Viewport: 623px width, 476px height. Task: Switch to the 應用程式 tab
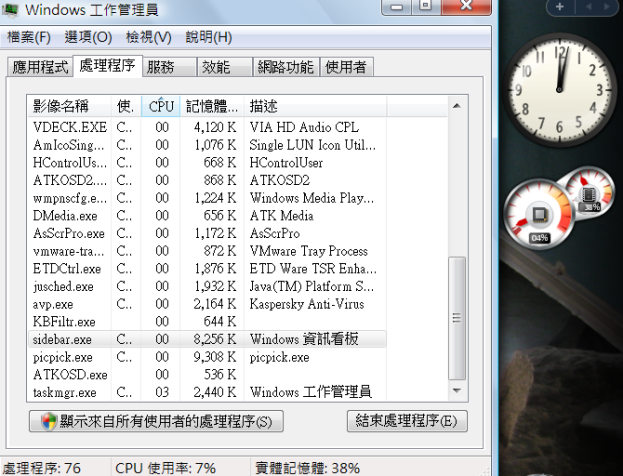tap(40, 67)
